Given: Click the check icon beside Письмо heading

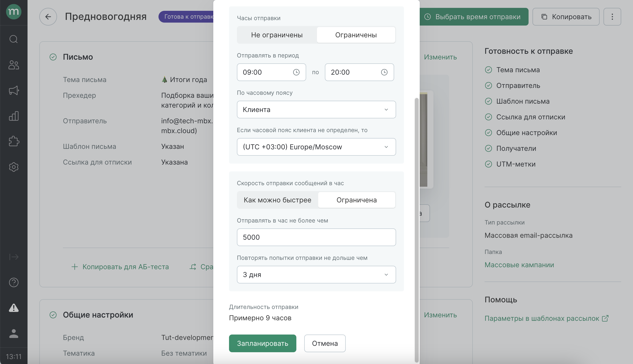Looking at the screenshot, I should tap(53, 57).
